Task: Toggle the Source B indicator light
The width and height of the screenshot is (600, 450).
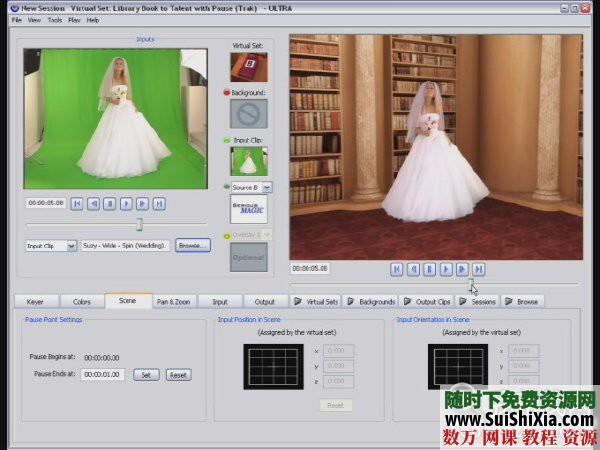Action: pos(227,187)
